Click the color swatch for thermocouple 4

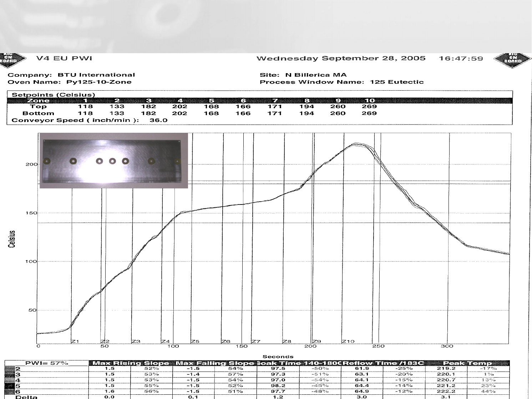click(x=10, y=380)
